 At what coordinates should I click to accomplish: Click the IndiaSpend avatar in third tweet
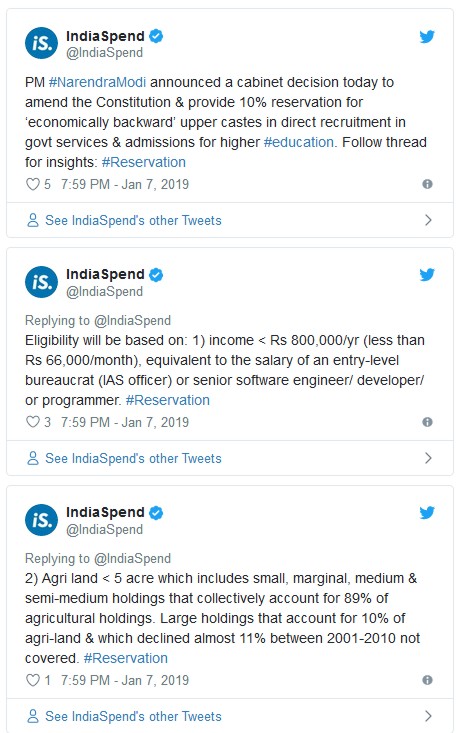[42, 520]
